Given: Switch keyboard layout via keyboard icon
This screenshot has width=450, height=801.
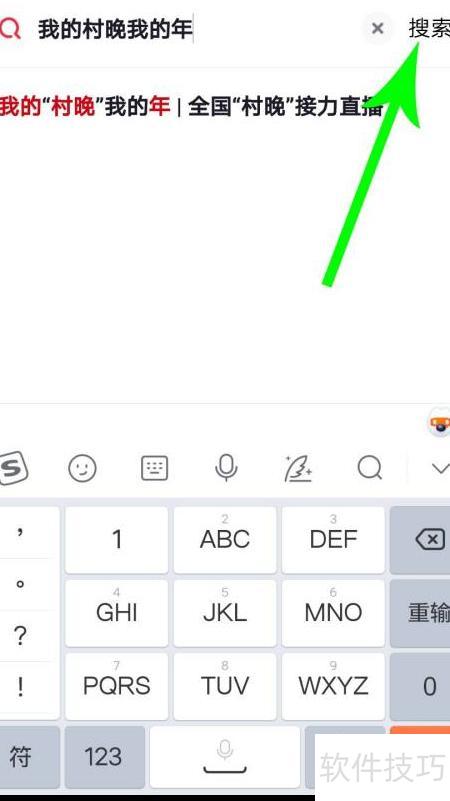Looking at the screenshot, I should coord(154,468).
